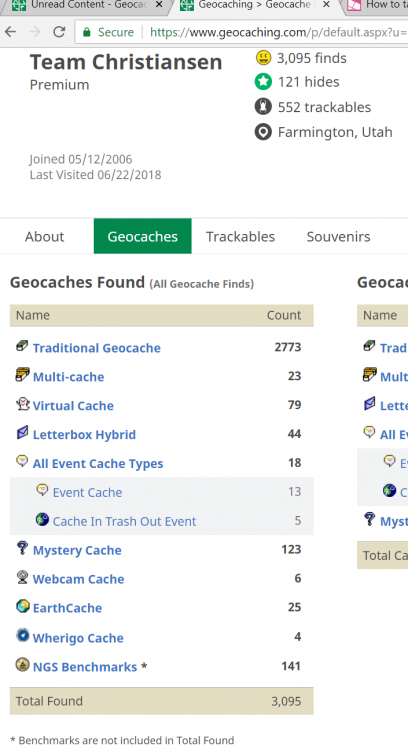Open the Traditional Geocache link
Screen dimensions: 408x750
click(x=97, y=348)
